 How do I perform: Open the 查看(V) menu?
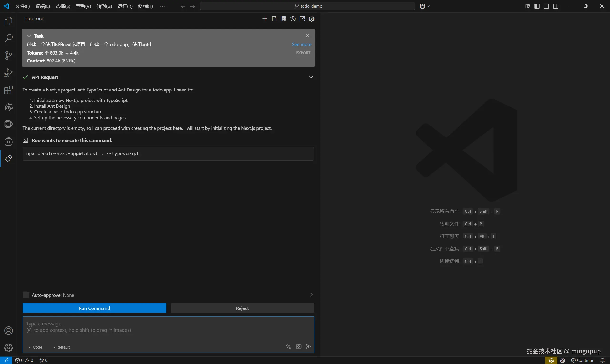point(83,6)
